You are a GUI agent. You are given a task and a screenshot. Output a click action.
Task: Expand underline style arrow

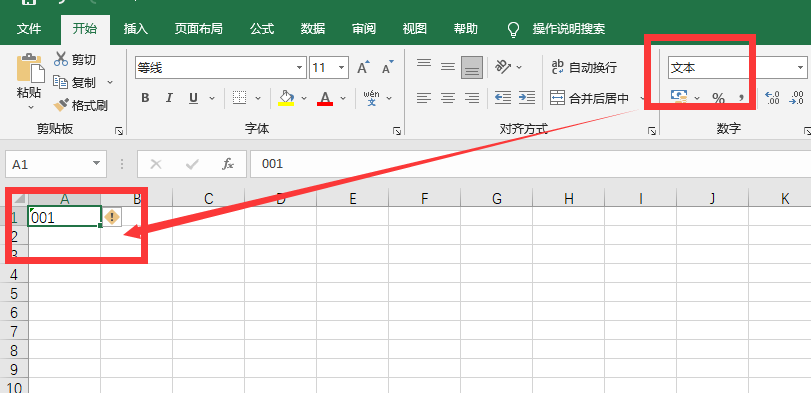pyautogui.click(x=212, y=98)
